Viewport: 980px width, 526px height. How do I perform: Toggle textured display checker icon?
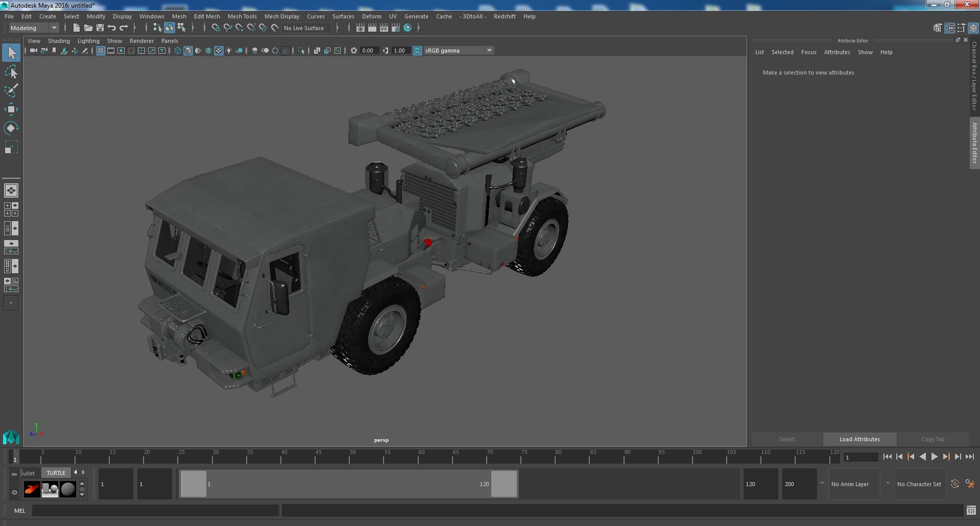coord(219,51)
